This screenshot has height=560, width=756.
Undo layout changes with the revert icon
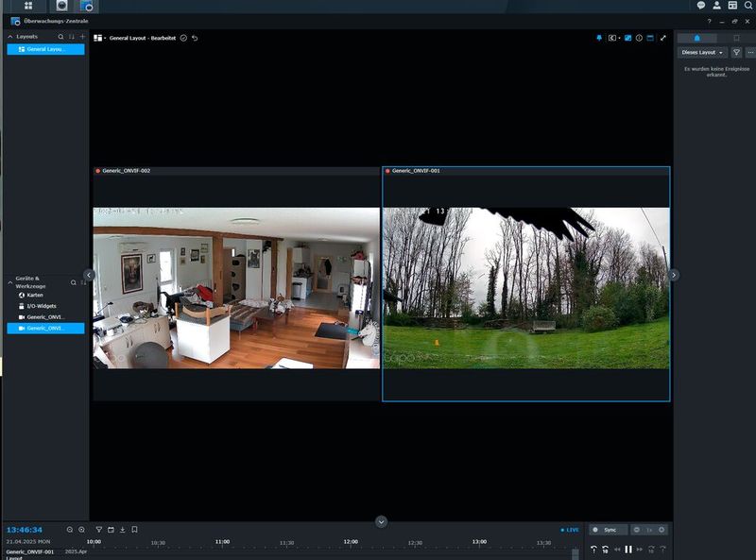[x=195, y=38]
